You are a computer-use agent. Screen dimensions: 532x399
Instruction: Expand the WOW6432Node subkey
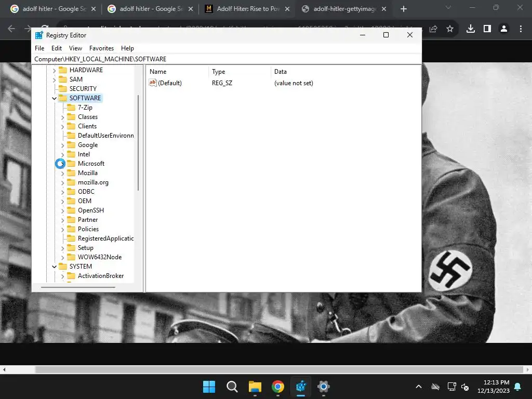[x=62, y=258]
